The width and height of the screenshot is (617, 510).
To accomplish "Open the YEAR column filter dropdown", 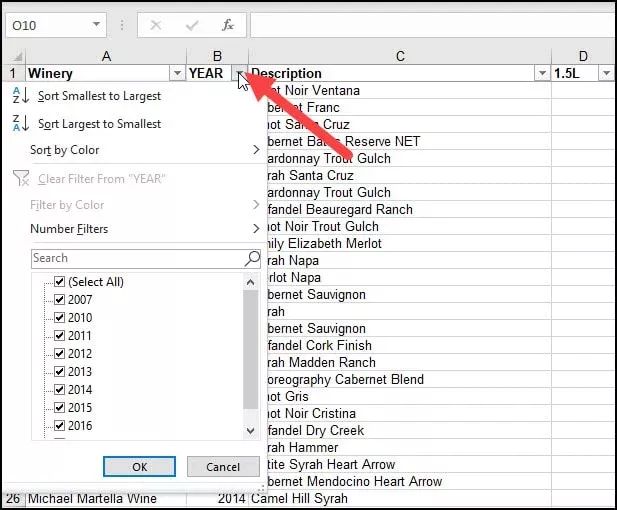I will click(239, 73).
